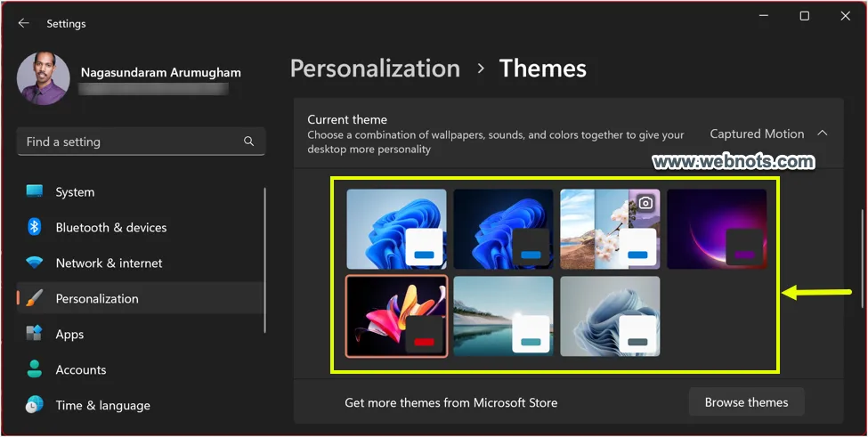Viewport: 868px width, 437px height.
Task: Choose the Sunrise lake landscape theme
Action: pos(503,316)
